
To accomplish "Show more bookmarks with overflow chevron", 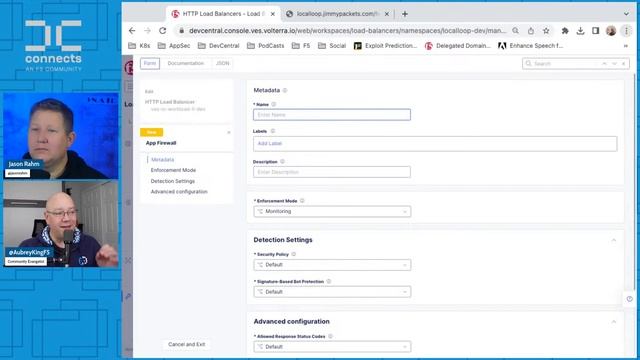I will click(626, 46).
